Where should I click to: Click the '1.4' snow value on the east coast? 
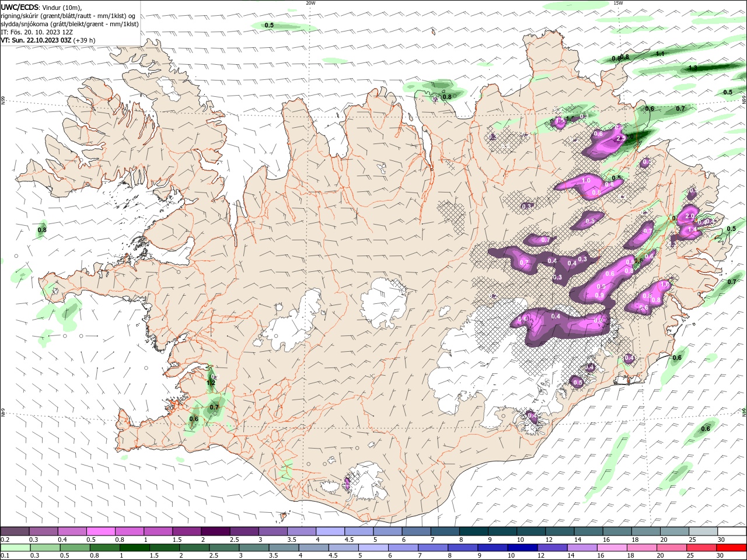pos(693,230)
